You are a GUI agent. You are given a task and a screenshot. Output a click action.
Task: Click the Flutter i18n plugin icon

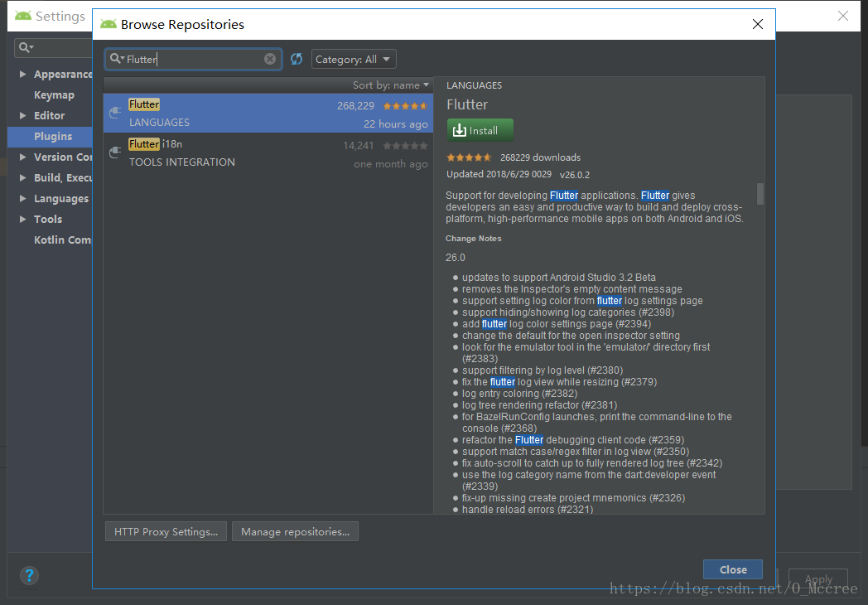tap(115, 152)
